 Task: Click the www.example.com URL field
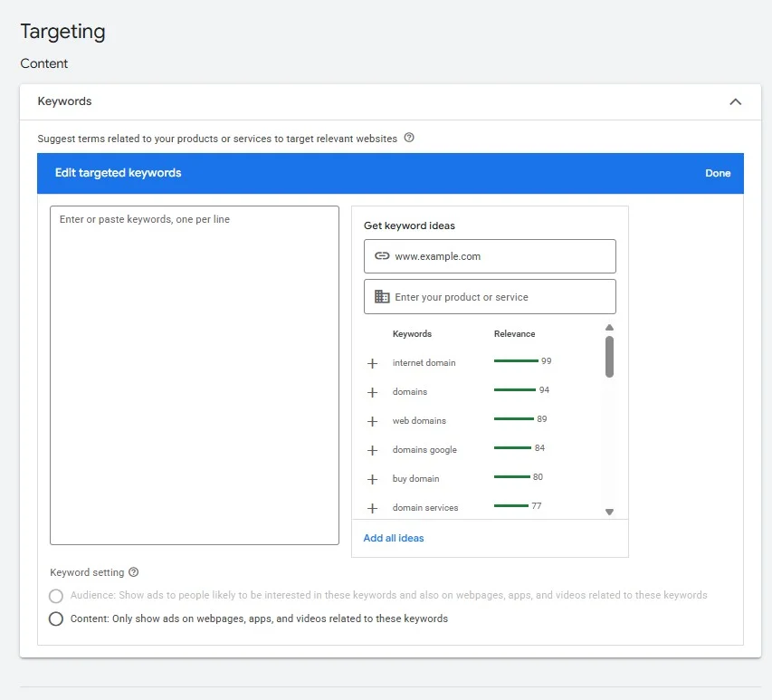[490, 256]
